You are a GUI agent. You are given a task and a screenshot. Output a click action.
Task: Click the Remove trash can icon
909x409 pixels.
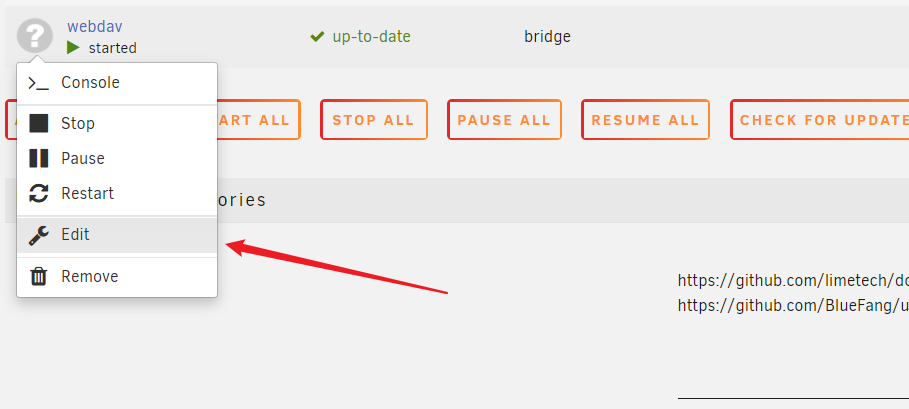coord(39,277)
